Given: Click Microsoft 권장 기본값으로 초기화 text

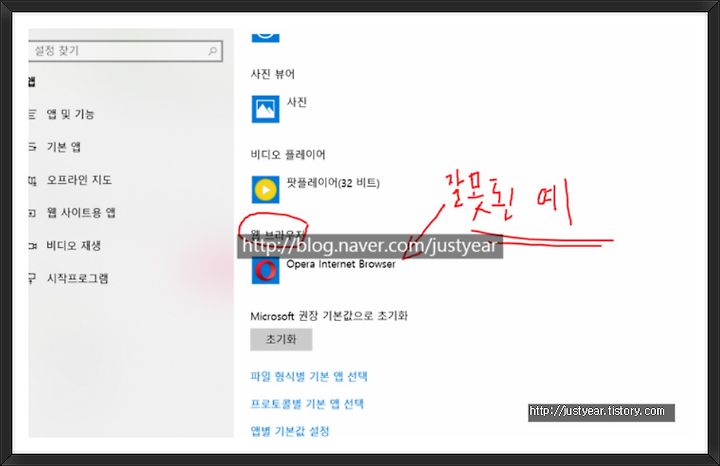Looking at the screenshot, I should [329, 316].
